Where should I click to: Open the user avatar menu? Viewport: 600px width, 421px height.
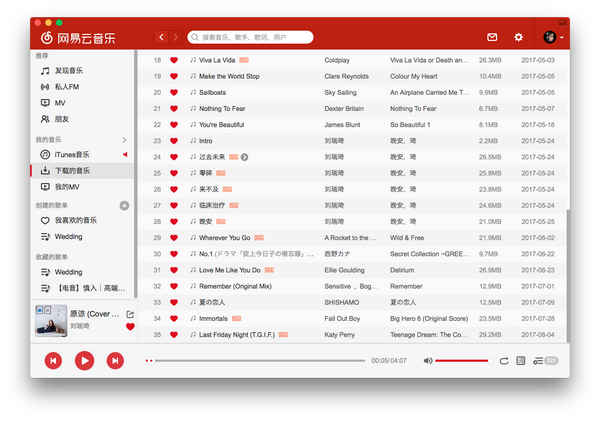[553, 37]
